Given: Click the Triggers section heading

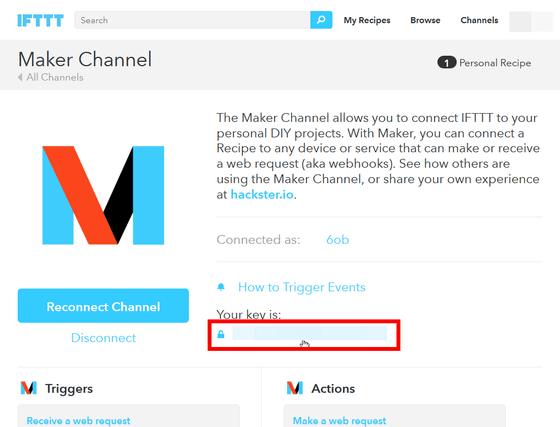Looking at the screenshot, I should [69, 388].
